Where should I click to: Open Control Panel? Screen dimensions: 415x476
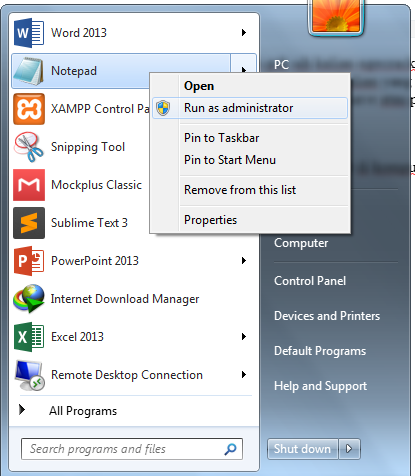coord(310,281)
